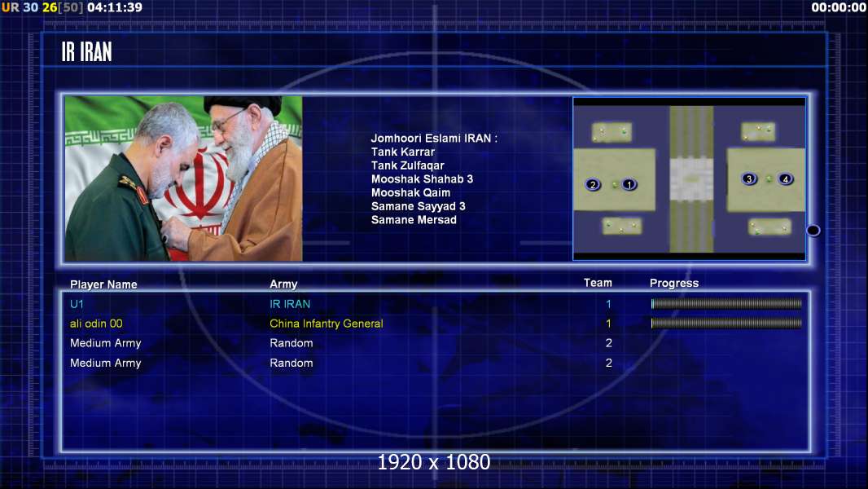Image resolution: width=868 pixels, height=489 pixels.
Task: Click Mooshak Shahab 3 unit text
Action: coord(422,178)
